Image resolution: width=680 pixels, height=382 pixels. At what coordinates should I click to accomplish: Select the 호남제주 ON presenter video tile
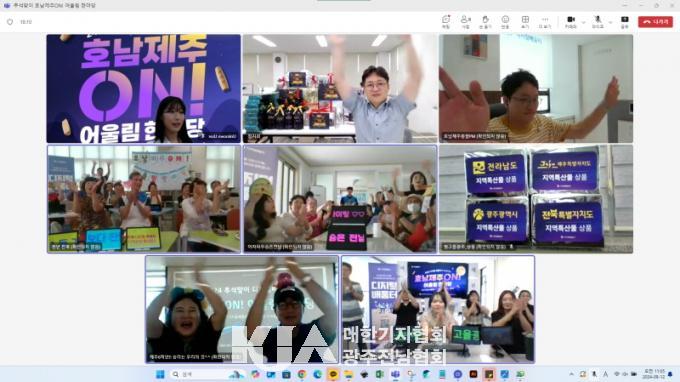(144, 88)
